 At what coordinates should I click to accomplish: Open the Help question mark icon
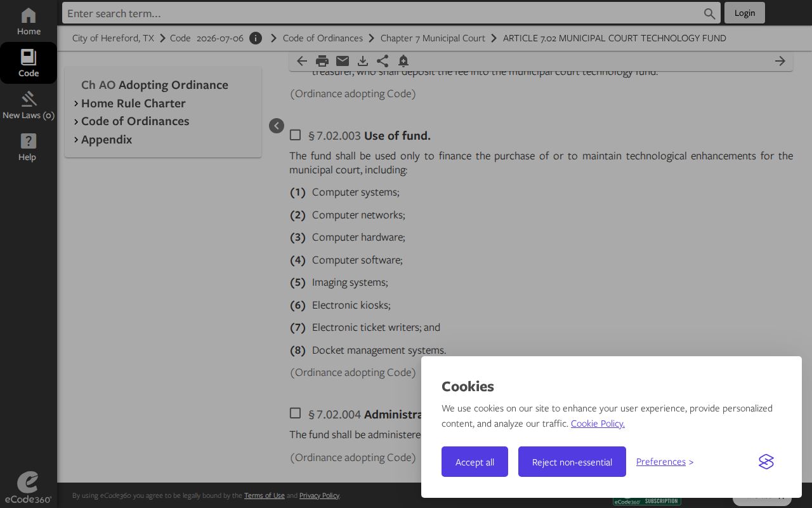click(27, 147)
